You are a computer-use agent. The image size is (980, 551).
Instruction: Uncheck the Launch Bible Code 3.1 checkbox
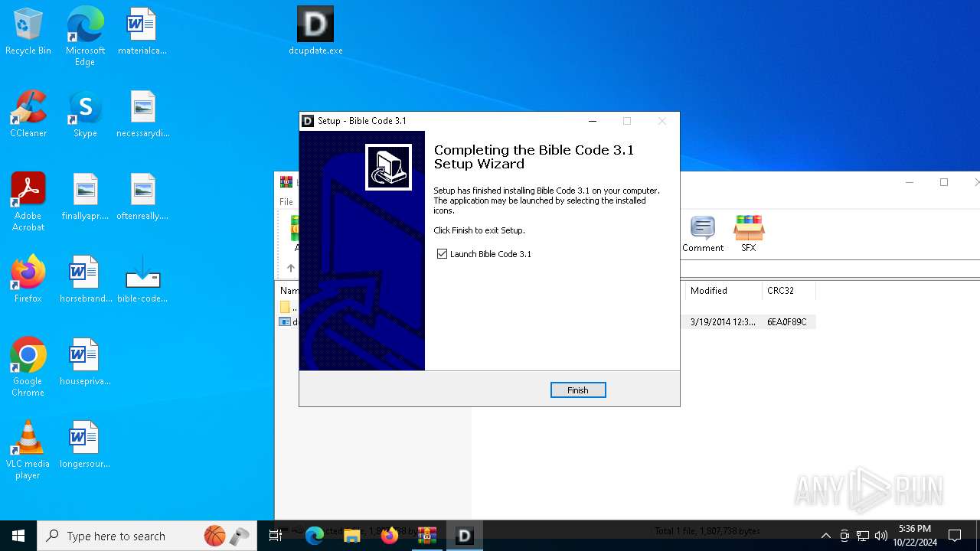tap(442, 254)
